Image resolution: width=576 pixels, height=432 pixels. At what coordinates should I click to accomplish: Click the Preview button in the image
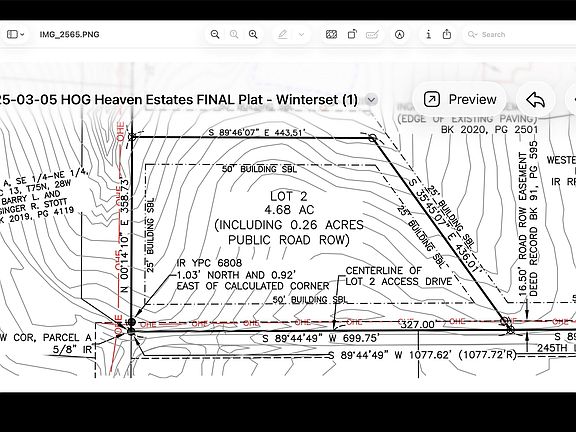tap(460, 100)
